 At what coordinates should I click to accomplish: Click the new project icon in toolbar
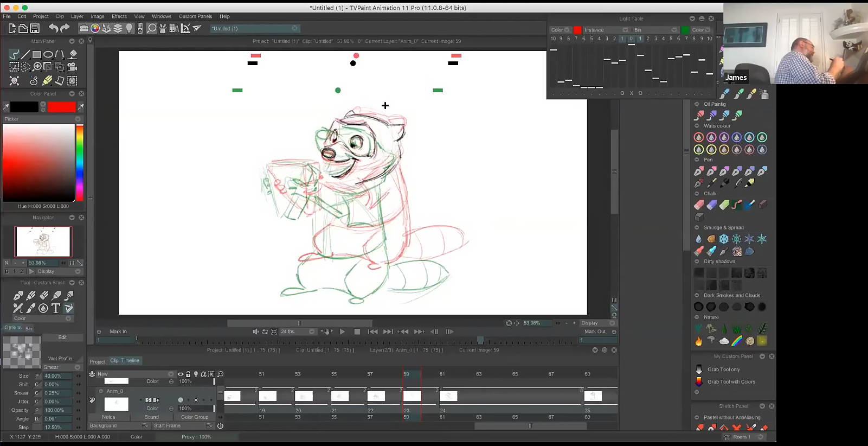(12, 28)
